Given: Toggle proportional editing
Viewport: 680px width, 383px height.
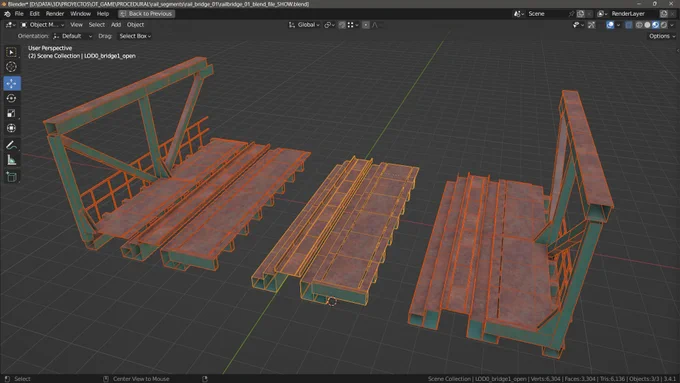Looking at the screenshot, I should 366,25.
